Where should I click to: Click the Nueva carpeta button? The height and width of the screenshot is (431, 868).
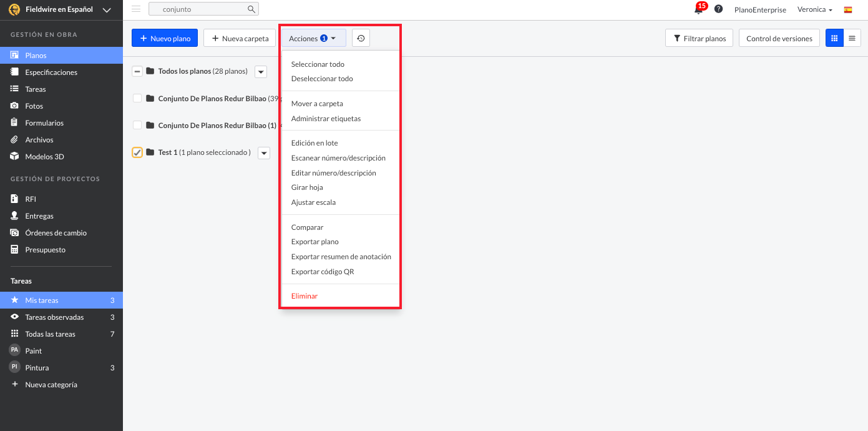pos(240,38)
